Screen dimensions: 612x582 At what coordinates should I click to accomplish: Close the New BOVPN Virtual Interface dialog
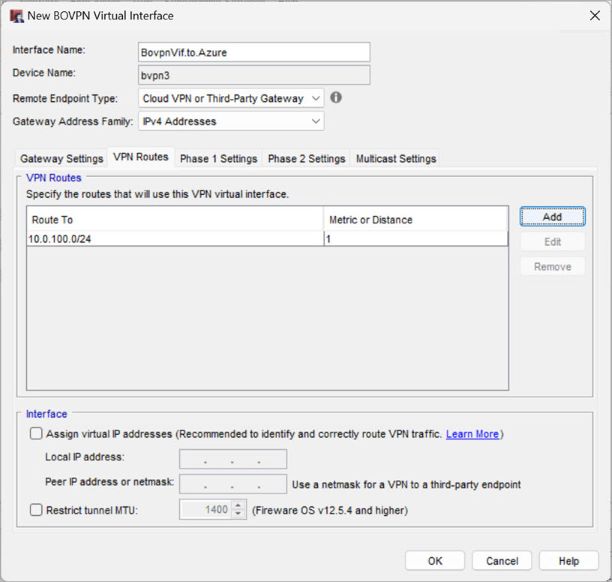click(x=594, y=16)
